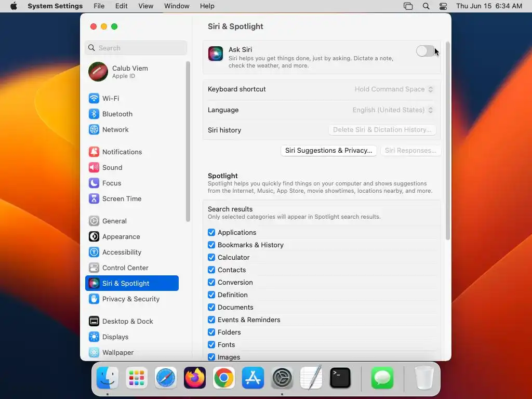Open Messages from the Dock
The height and width of the screenshot is (399, 532).
(x=382, y=378)
